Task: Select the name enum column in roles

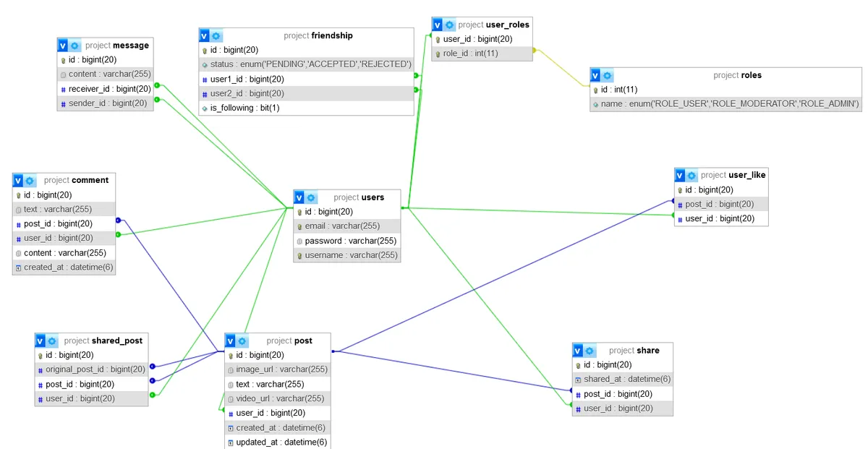Action: (726, 104)
